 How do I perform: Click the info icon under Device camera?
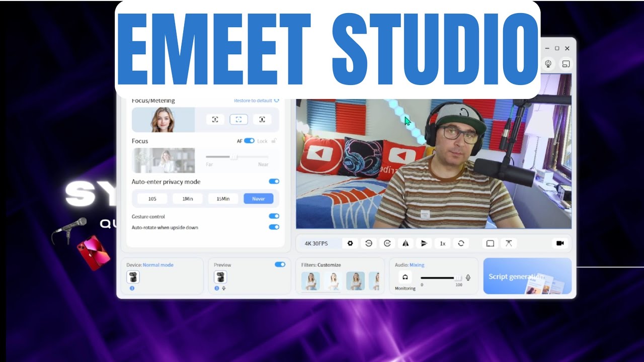[132, 288]
